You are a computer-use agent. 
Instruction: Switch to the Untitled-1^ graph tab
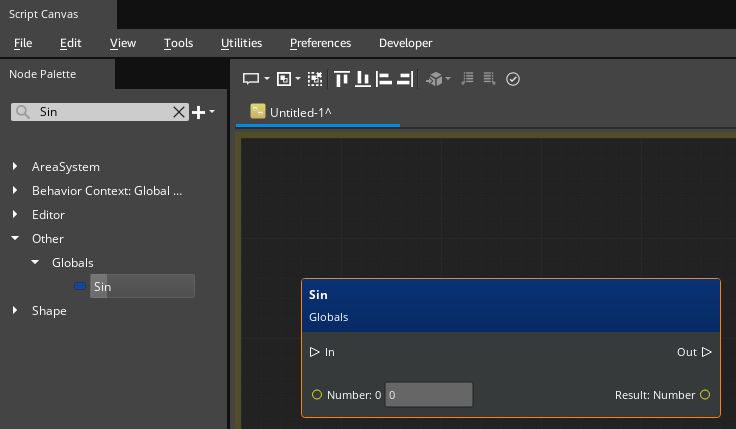pos(300,112)
